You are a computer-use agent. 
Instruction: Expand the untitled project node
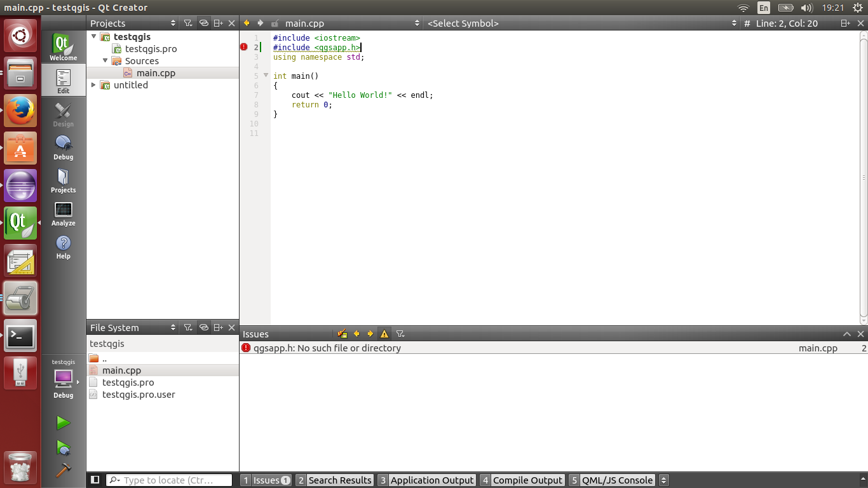[x=94, y=85]
